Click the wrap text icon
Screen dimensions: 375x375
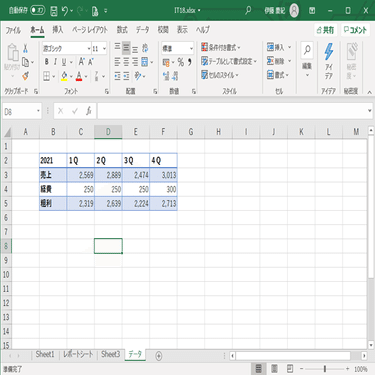tap(145, 48)
